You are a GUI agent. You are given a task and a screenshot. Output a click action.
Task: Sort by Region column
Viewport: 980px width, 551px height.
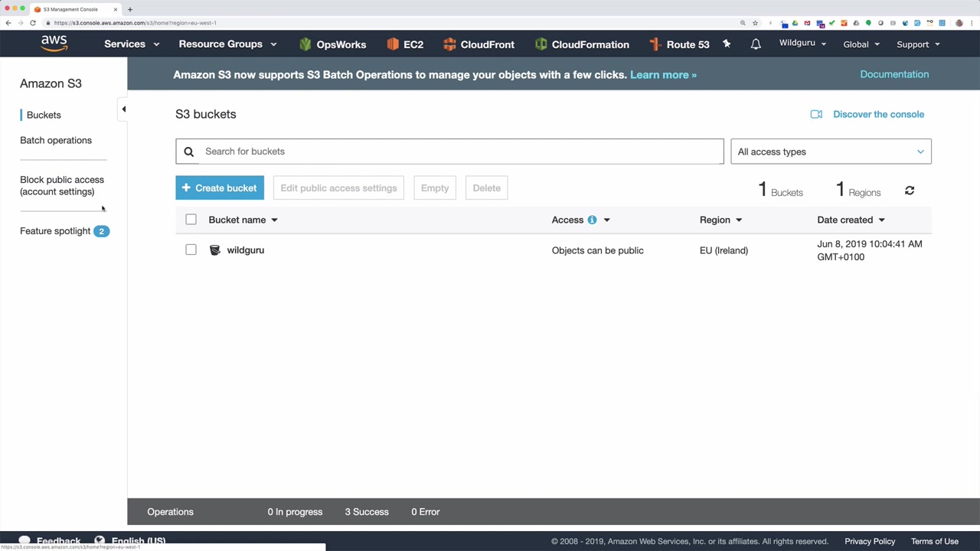click(x=720, y=220)
